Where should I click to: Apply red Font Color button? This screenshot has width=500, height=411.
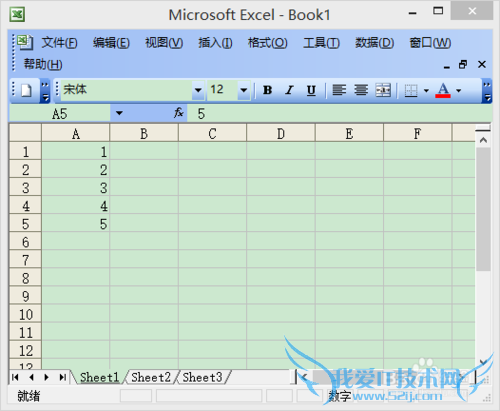[443, 90]
